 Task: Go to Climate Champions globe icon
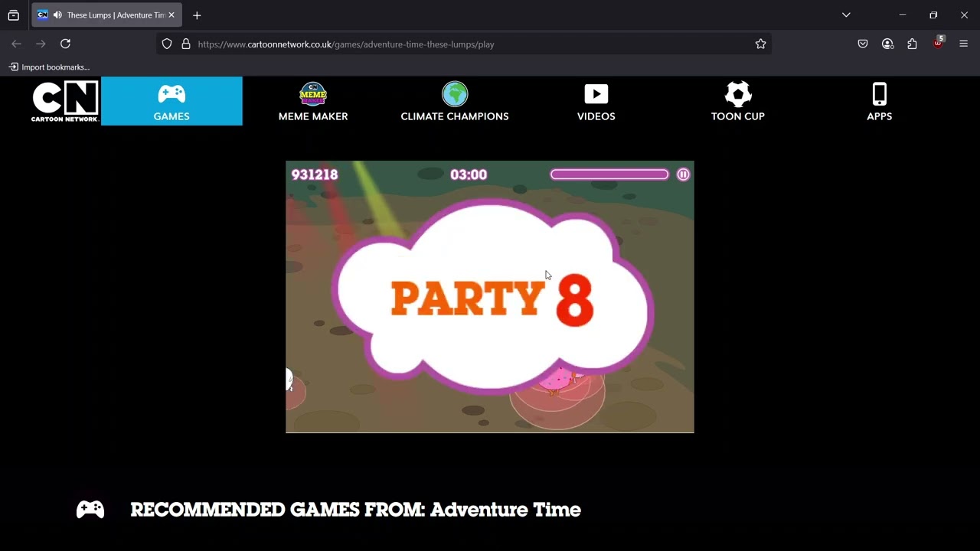(455, 101)
